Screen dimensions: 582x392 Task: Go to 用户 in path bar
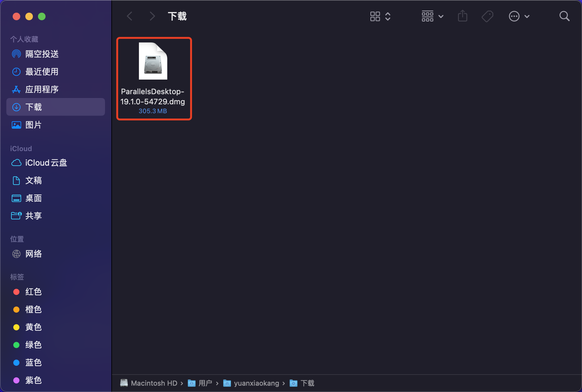coord(200,383)
